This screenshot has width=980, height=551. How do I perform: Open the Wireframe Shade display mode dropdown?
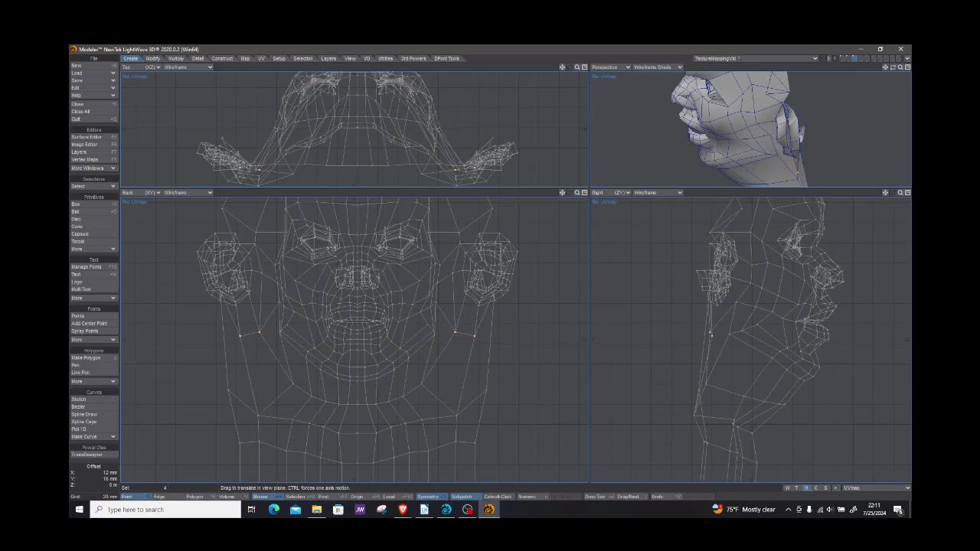coord(658,67)
